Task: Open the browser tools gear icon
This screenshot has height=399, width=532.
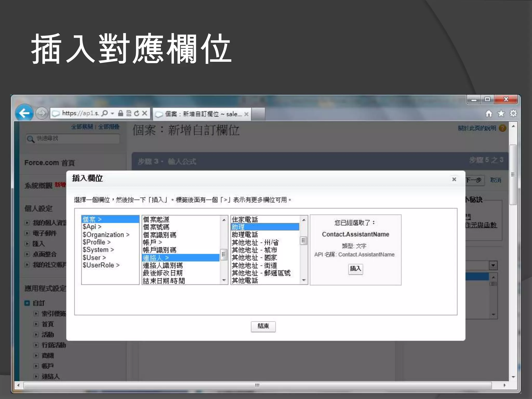Action: [513, 114]
